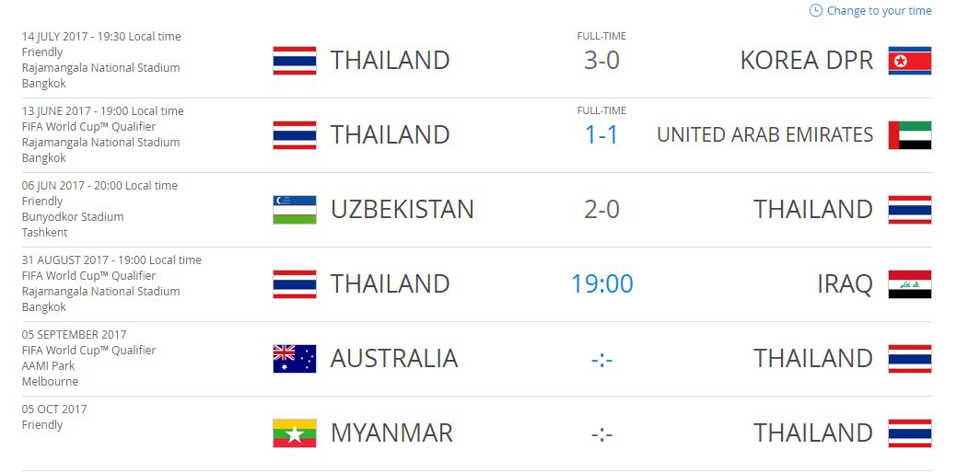Image resolution: width=980 pixels, height=473 pixels.
Task: Open the Change to your time link
Action: pos(879,11)
